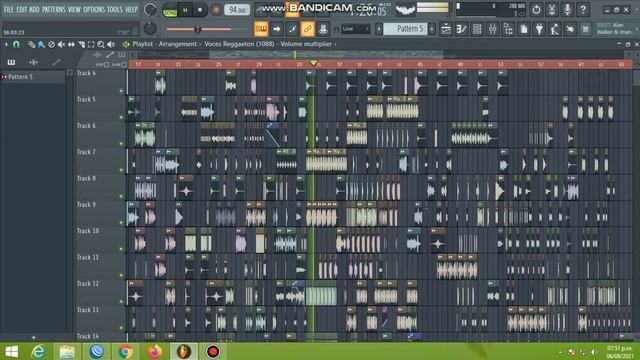Open the Pattern 5 selector
640x360 pixels.
[x=405, y=29]
